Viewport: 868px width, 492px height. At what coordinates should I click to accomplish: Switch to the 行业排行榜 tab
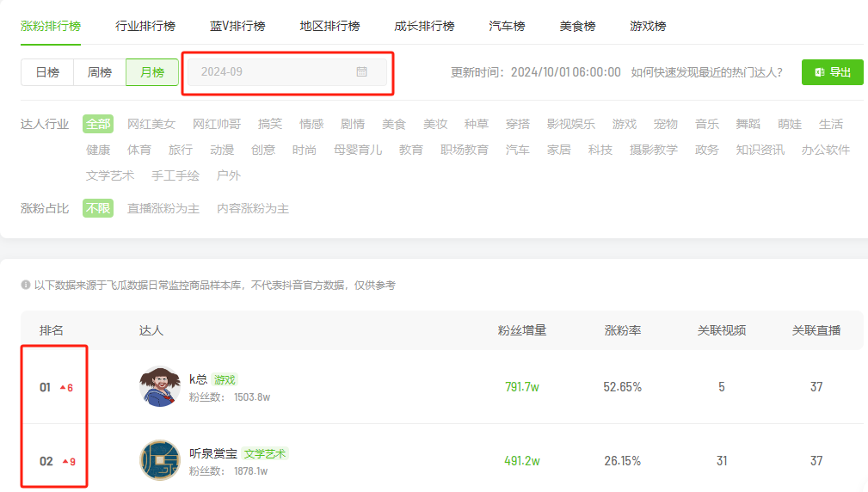tap(145, 26)
